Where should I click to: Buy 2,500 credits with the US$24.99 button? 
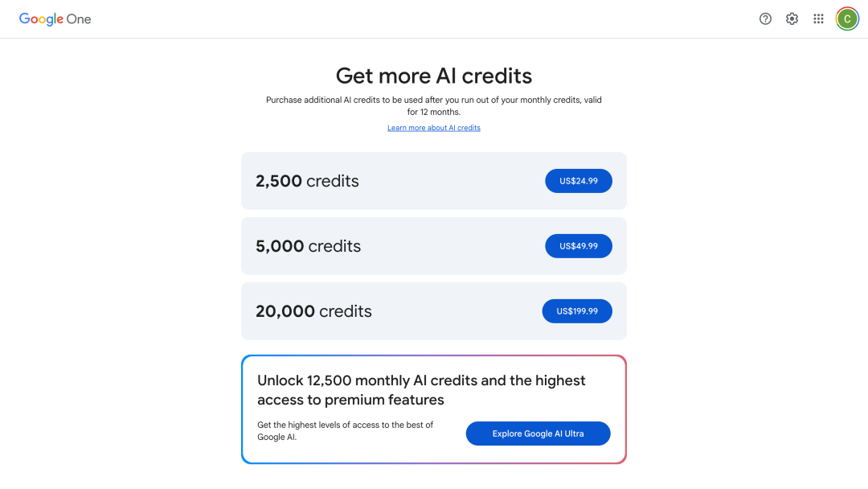pyautogui.click(x=579, y=181)
